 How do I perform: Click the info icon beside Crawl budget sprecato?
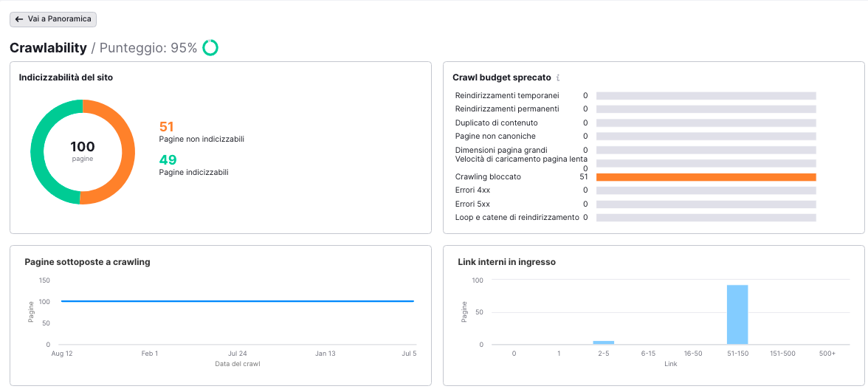click(x=558, y=78)
